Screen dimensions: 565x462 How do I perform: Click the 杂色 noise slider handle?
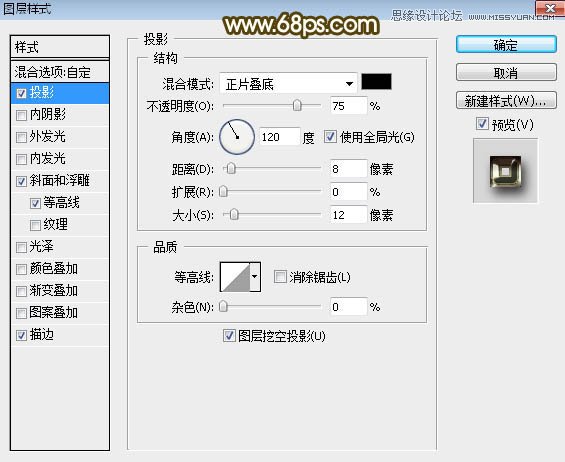pyautogui.click(x=223, y=306)
